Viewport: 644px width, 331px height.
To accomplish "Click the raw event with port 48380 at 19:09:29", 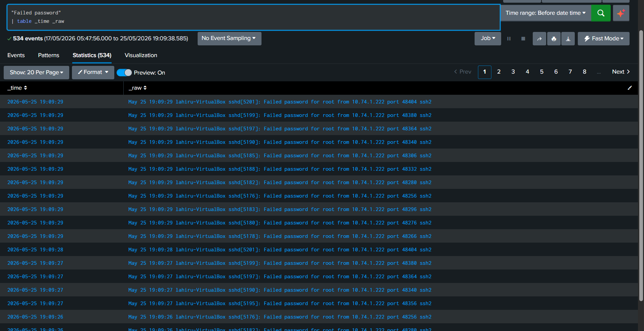I will tap(280, 115).
